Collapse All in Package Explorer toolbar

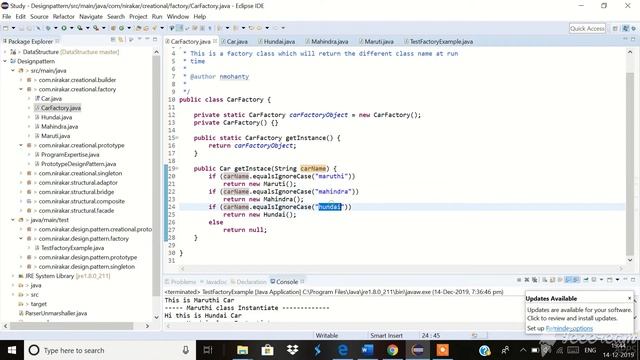click(113, 40)
